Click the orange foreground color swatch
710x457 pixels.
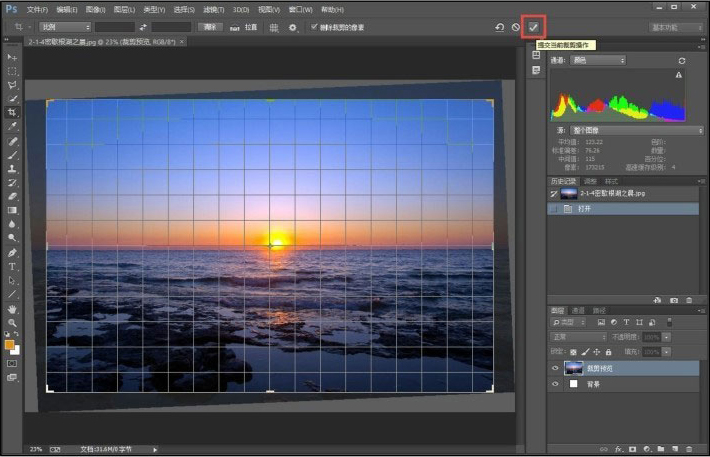[10, 344]
